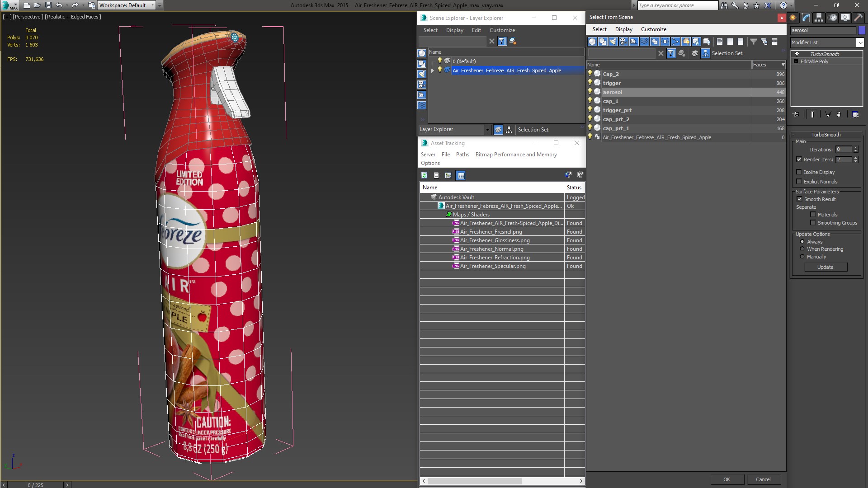Toggle the Display Helpers filter in Select From Scene
The width and height of the screenshot is (868, 488).
[x=634, y=42]
